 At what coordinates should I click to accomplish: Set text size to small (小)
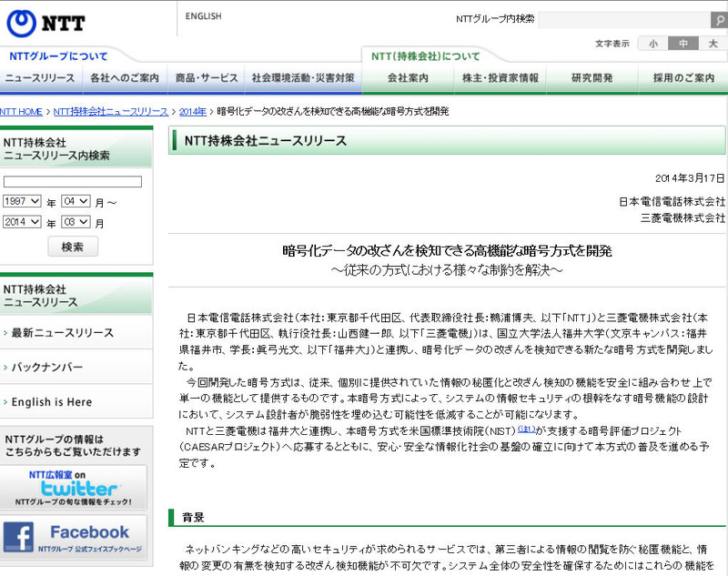(652, 44)
